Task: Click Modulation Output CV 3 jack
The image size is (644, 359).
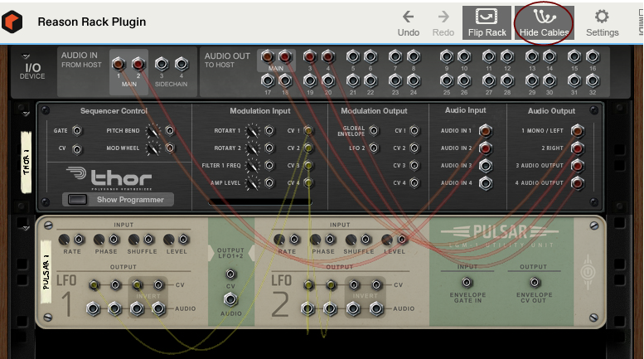Action: pos(414,166)
